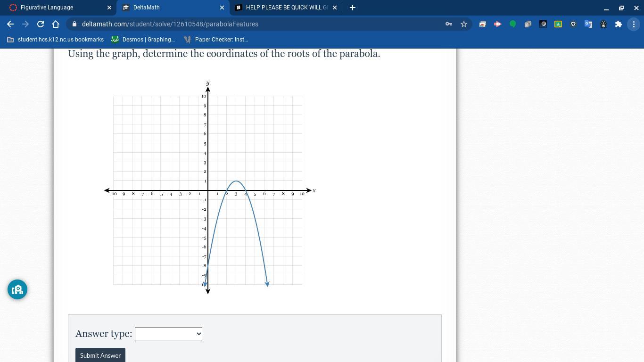Open the Desmos Graphing bookmark
644x362 pixels.
(x=143, y=40)
